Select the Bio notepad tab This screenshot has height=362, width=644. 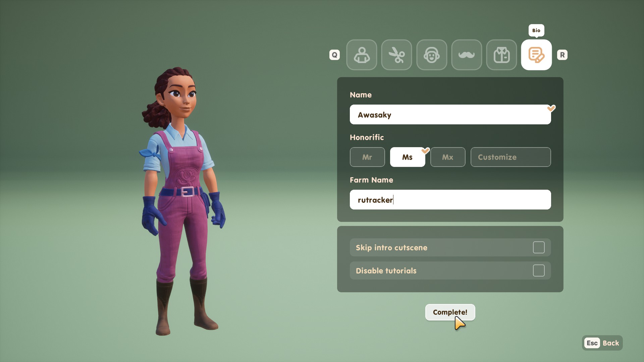click(x=536, y=55)
